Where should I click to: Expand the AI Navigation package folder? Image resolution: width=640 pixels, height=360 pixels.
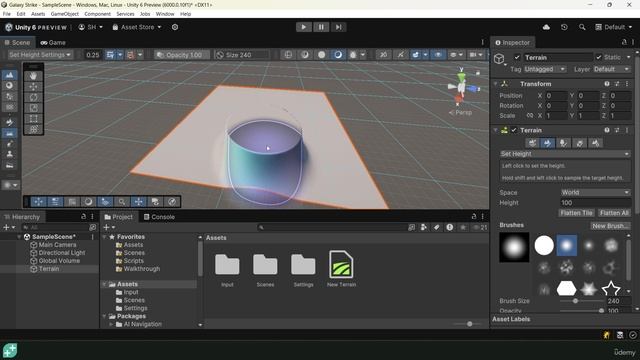point(111,324)
